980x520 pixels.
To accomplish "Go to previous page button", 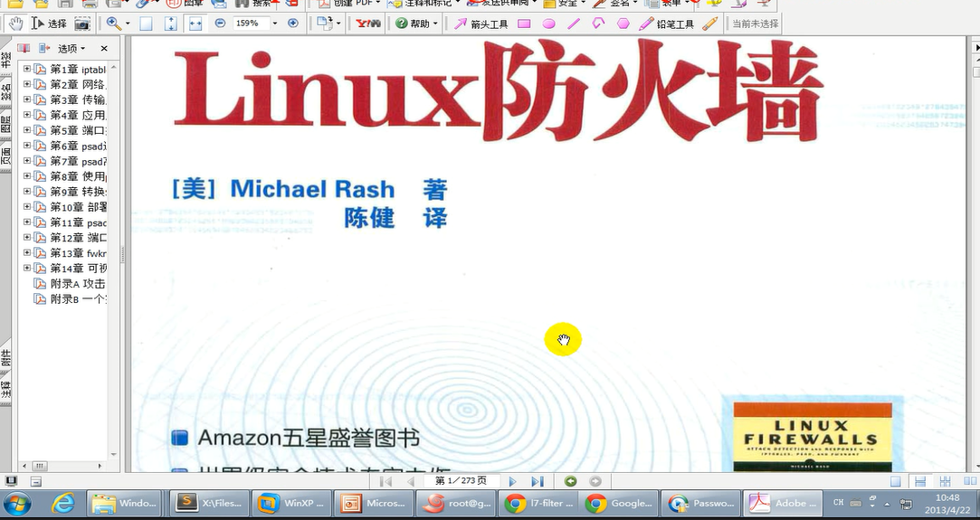I will point(411,481).
